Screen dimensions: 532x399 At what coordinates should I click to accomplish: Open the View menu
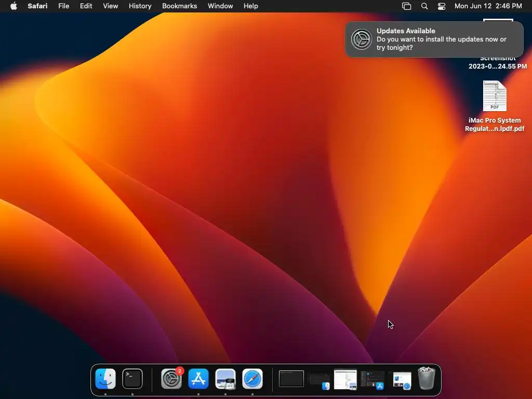tap(110, 6)
